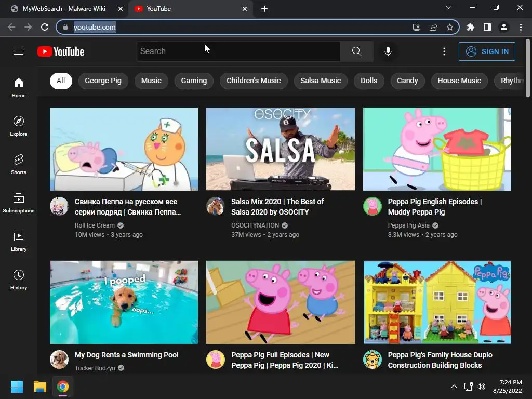Image resolution: width=532 pixels, height=399 pixels.
Task: Open Peppa Pig laundry basket thumbnail
Action: click(x=437, y=149)
